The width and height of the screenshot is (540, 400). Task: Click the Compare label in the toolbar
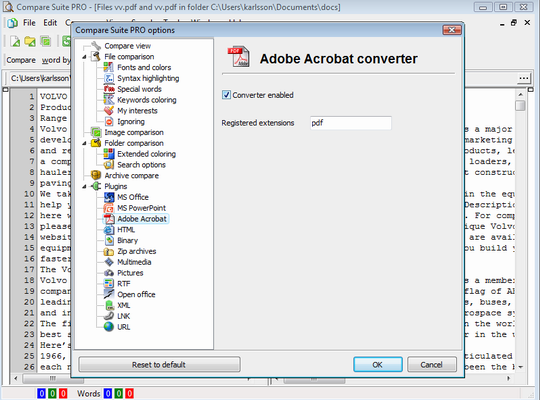pos(21,60)
